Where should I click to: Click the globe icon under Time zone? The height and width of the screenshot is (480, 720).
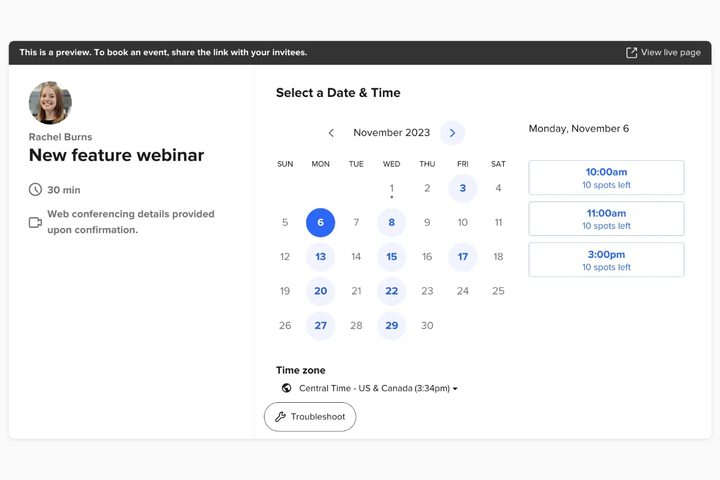click(287, 388)
